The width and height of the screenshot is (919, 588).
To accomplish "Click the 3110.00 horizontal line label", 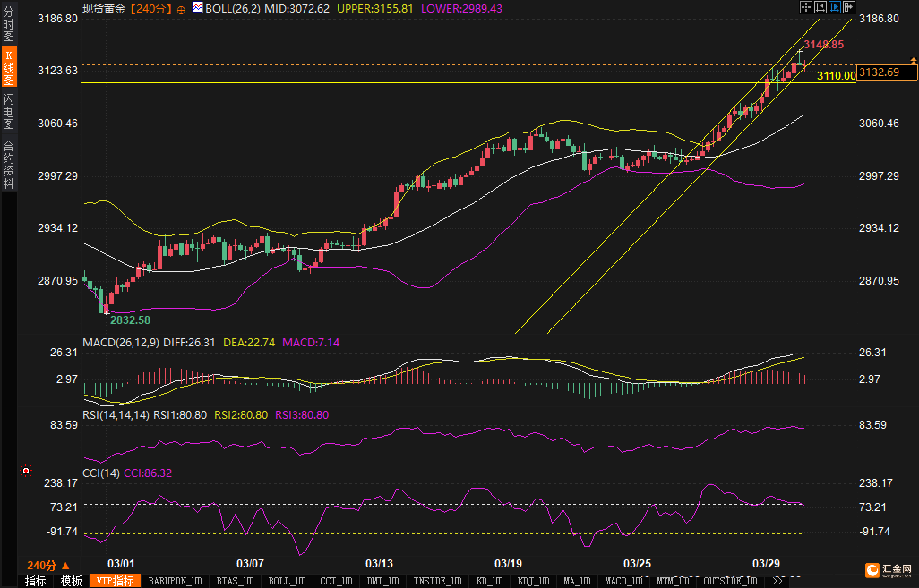I will click(x=836, y=76).
